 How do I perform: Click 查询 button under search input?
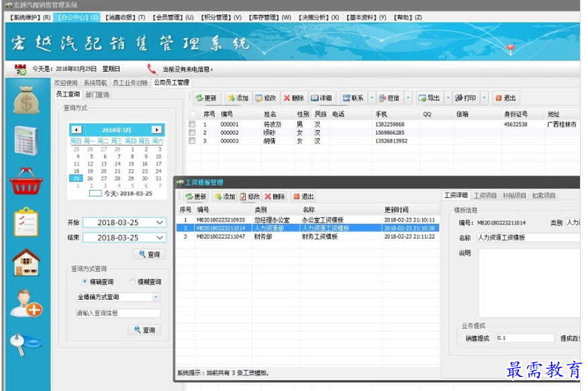click(144, 330)
